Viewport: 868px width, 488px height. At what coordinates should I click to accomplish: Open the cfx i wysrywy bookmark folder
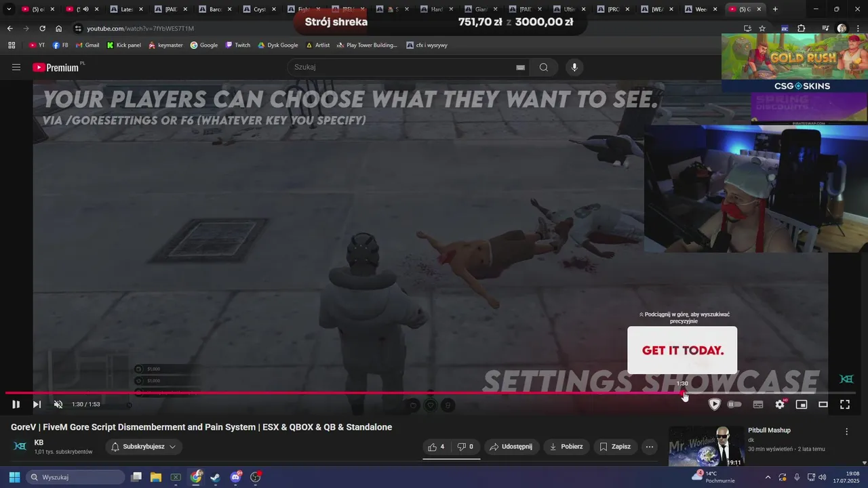(427, 45)
